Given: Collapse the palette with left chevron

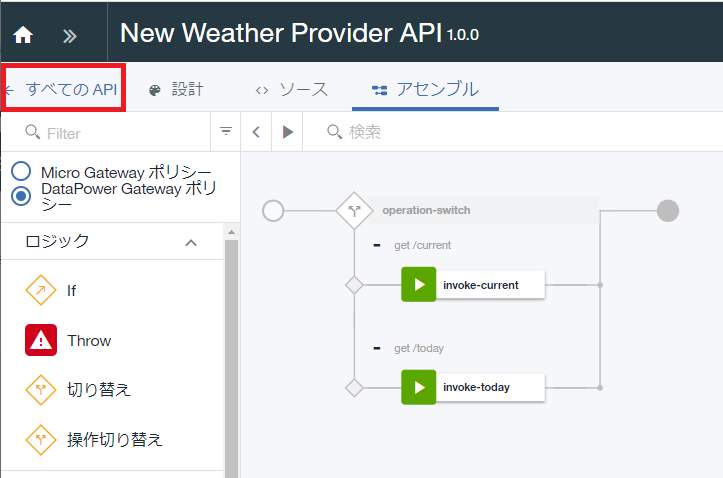Looking at the screenshot, I should tap(256, 132).
